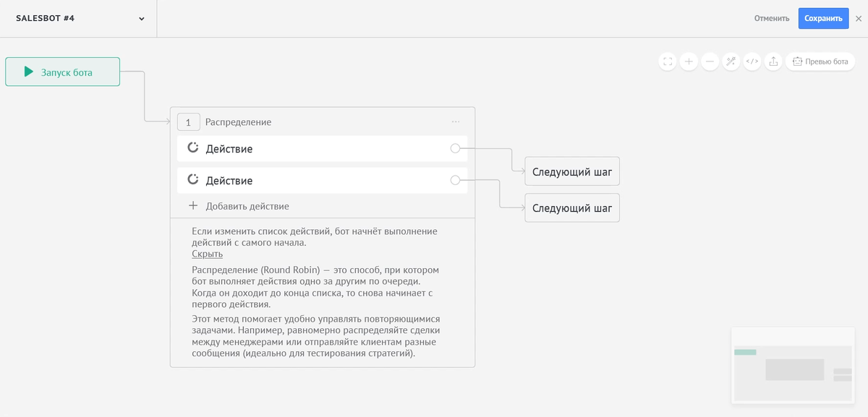This screenshot has width=868, height=417.
Task: Hide the hint via Скрыть link
Action: click(207, 254)
